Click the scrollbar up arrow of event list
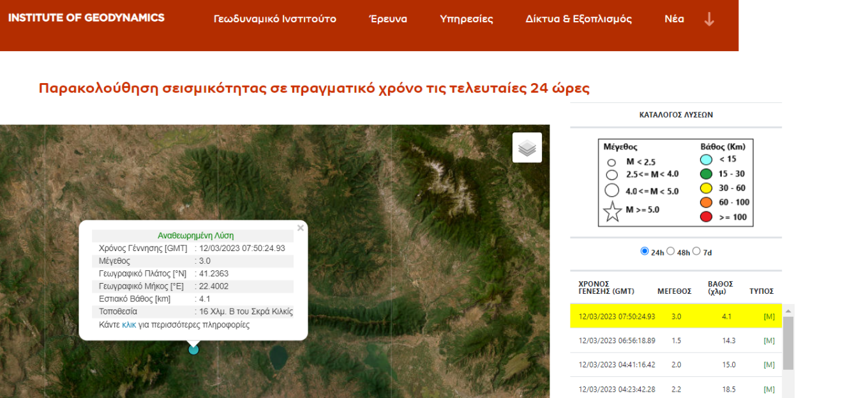This screenshot has height=398, width=868. [788, 310]
